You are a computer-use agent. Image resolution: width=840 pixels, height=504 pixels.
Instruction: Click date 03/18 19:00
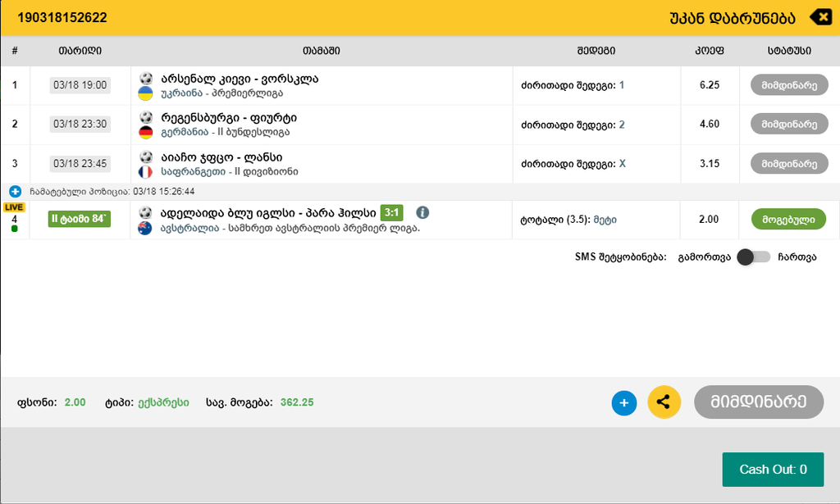80,85
